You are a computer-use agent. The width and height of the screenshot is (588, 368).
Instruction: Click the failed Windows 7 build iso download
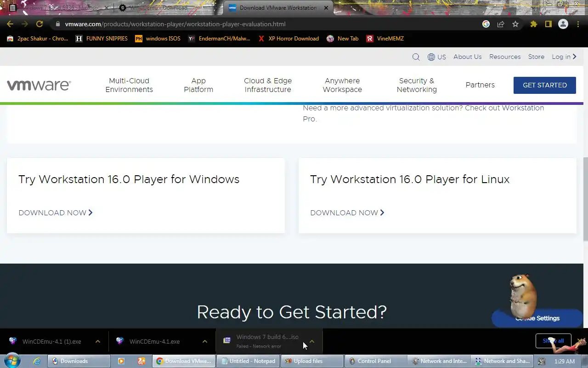point(262,341)
